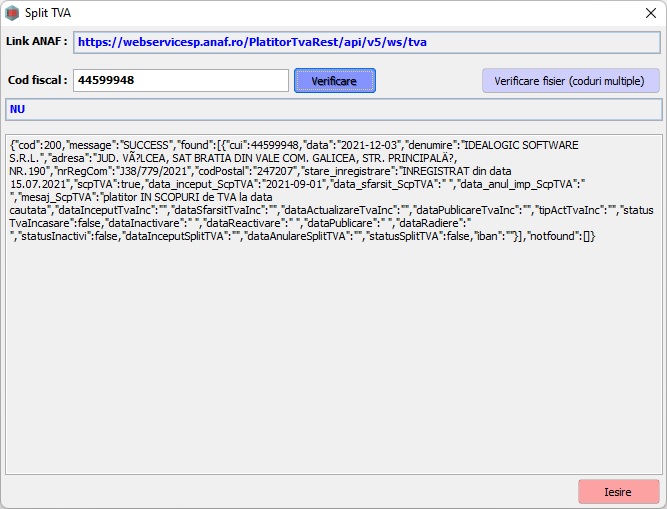Click the Link ANAF URL field
The image size is (667, 509).
tap(366, 42)
